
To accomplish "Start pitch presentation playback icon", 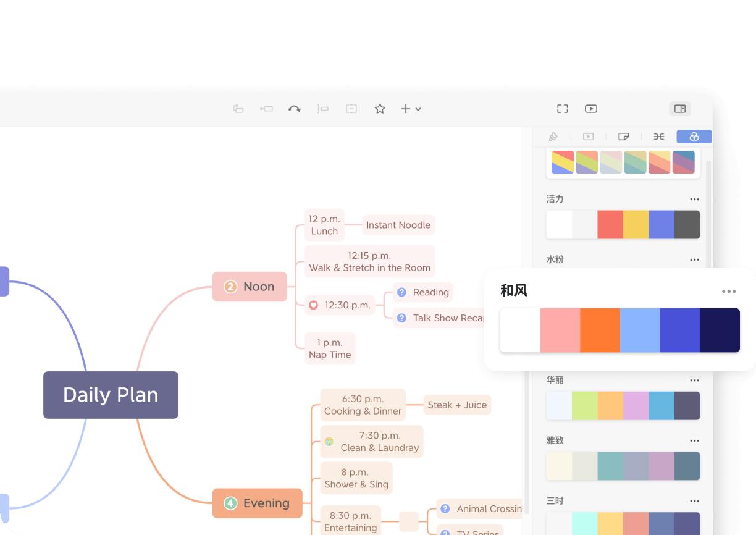I will click(x=591, y=109).
